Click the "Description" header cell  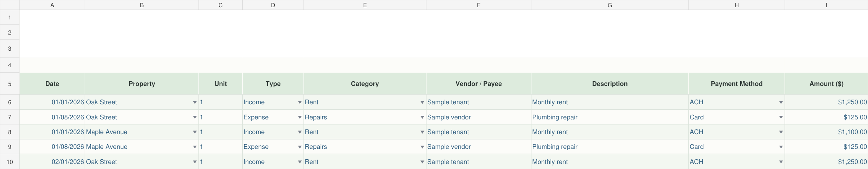coord(610,84)
